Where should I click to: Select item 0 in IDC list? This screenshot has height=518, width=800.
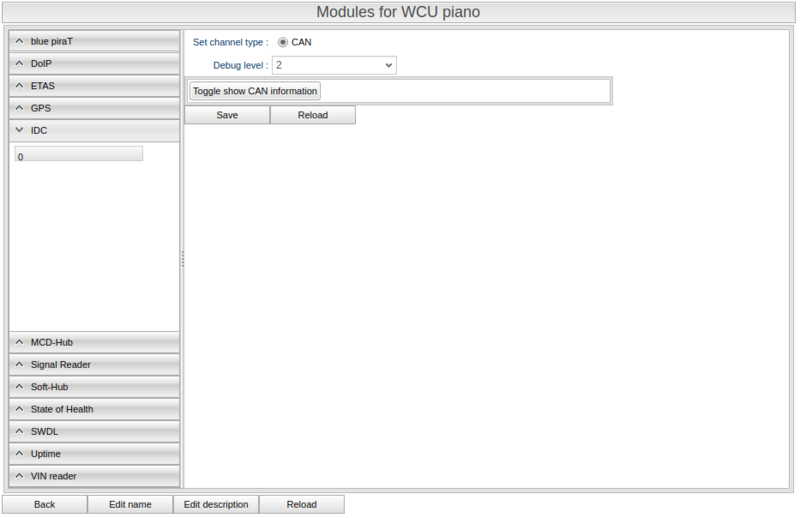point(79,156)
